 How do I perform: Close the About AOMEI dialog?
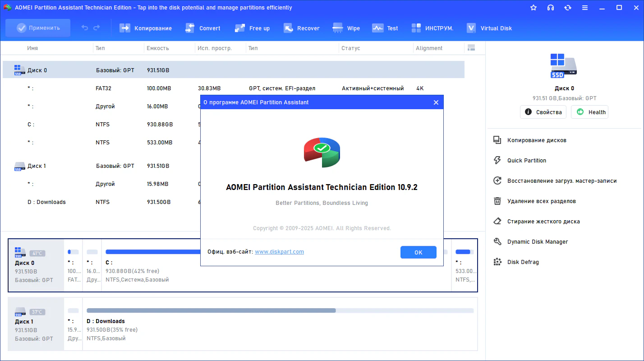pyautogui.click(x=436, y=102)
